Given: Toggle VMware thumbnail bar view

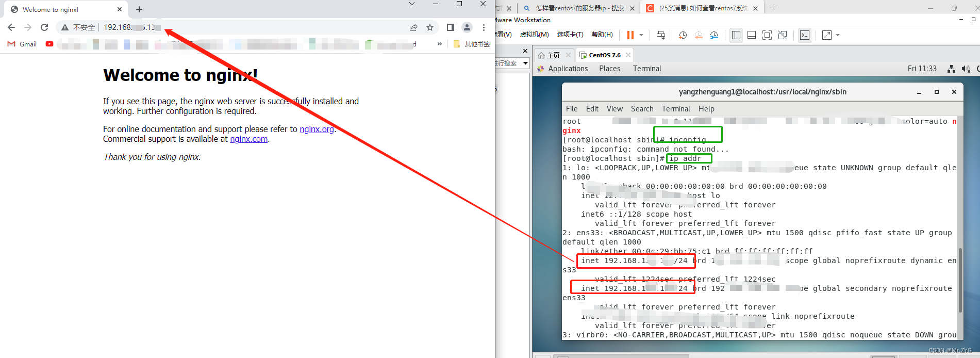Looking at the screenshot, I should tap(752, 35).
